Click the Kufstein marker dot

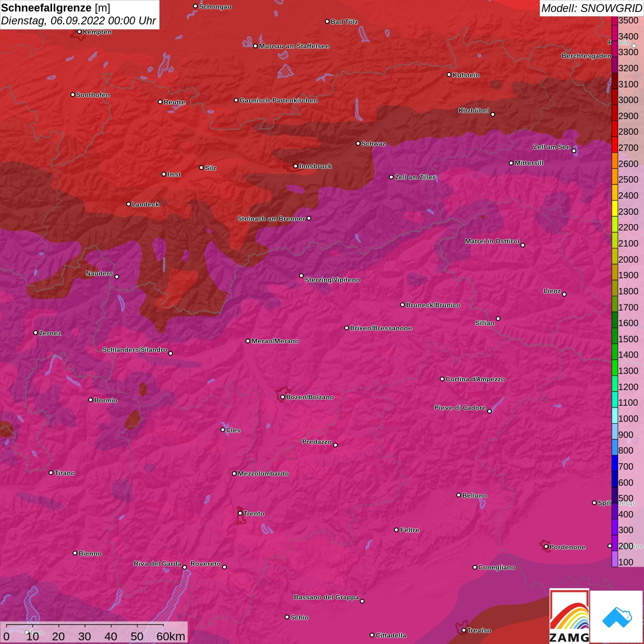coord(449,75)
